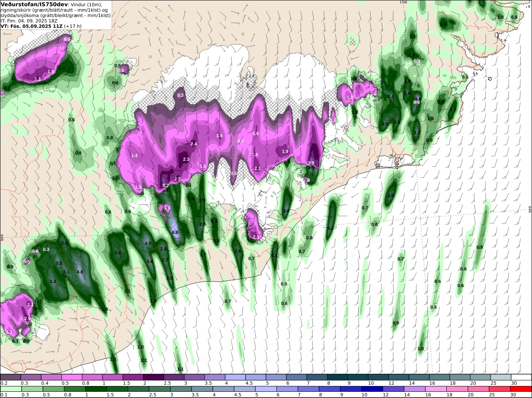Click the '15W' longitude label at the top
Image resolution: width=532 pixels, height=398 pixels.
403,2
